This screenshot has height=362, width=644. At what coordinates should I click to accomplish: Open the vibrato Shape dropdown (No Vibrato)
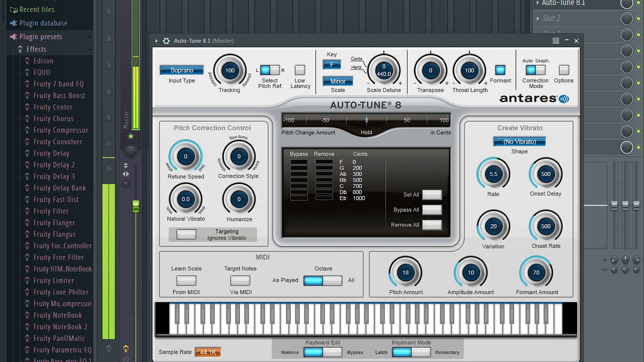coord(519,142)
